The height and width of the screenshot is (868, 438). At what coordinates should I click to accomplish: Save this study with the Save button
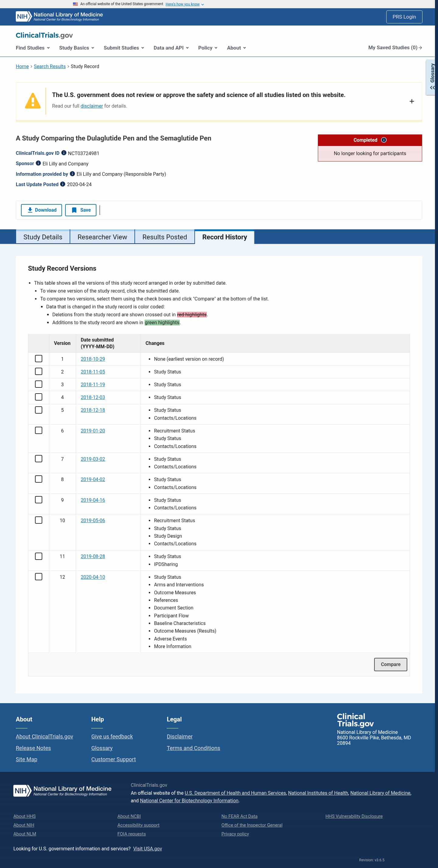[81, 210]
